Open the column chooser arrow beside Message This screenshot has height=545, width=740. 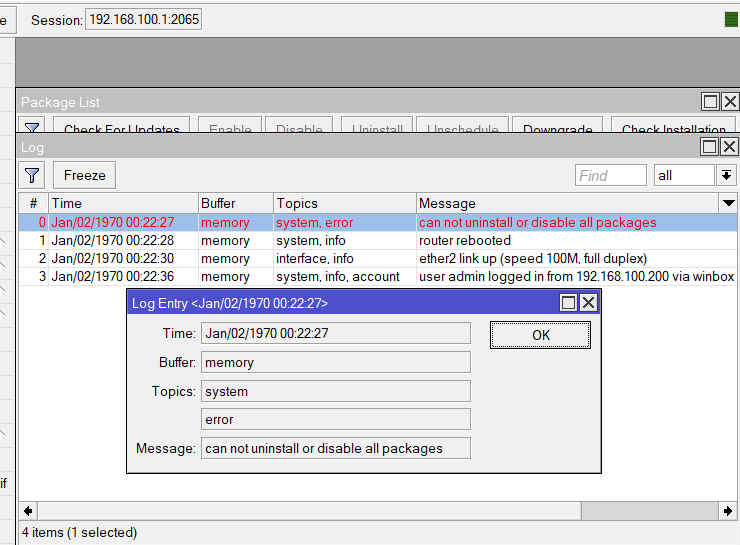coord(729,203)
